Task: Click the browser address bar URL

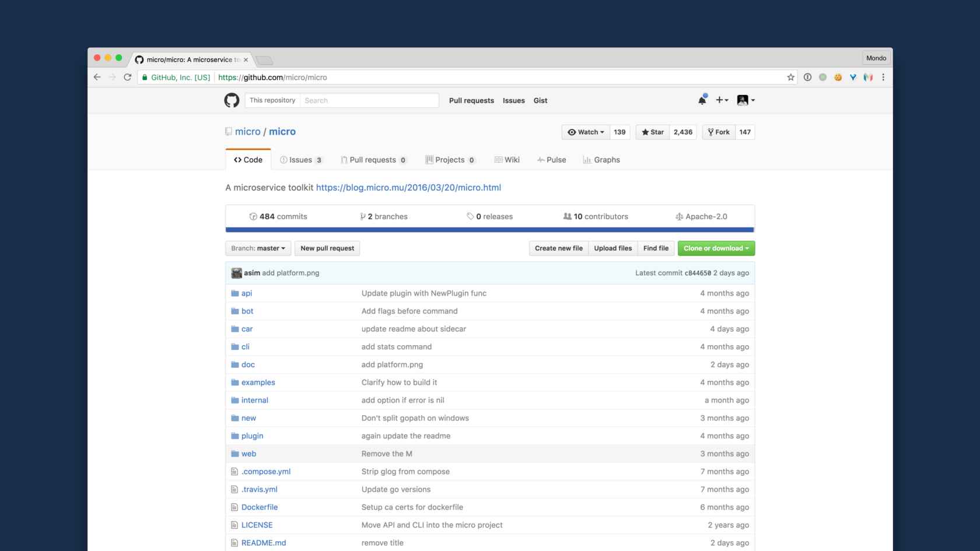Action: coord(272,77)
